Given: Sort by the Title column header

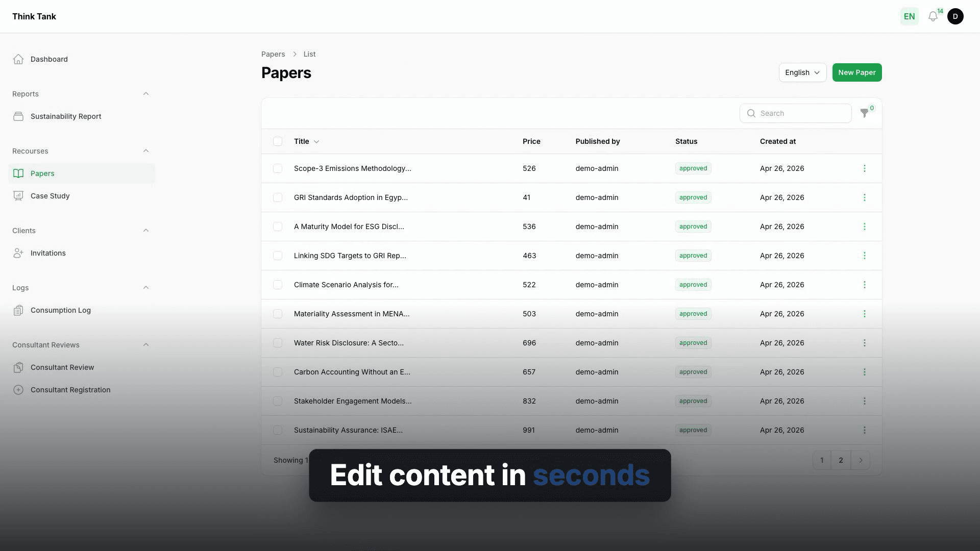Looking at the screenshot, I should pos(306,141).
